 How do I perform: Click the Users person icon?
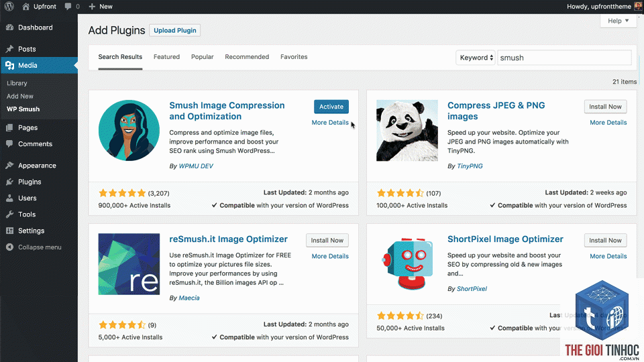pyautogui.click(x=9, y=198)
